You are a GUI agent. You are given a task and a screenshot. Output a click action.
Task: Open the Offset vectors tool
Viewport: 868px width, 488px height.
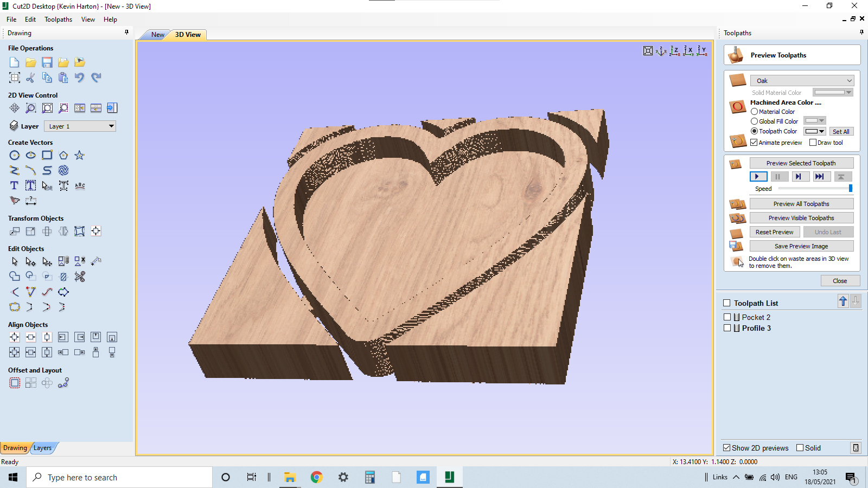point(15,383)
